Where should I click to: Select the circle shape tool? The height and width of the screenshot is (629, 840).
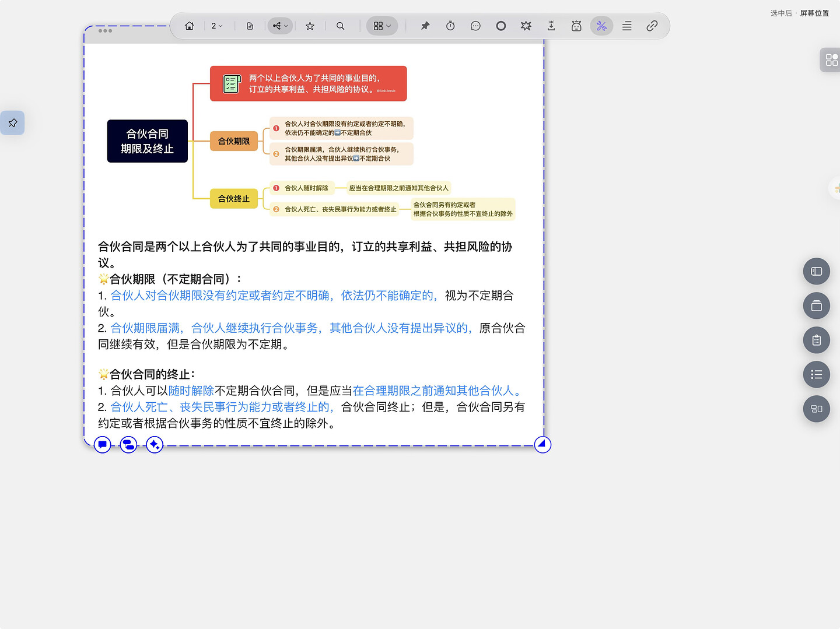tap(501, 26)
